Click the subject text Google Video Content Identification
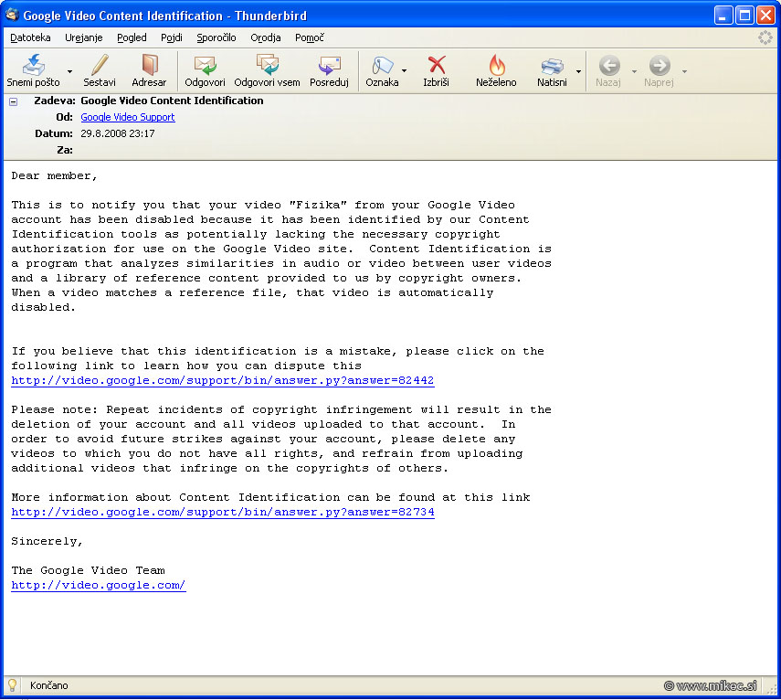The height and width of the screenshot is (700, 781). [x=172, y=101]
